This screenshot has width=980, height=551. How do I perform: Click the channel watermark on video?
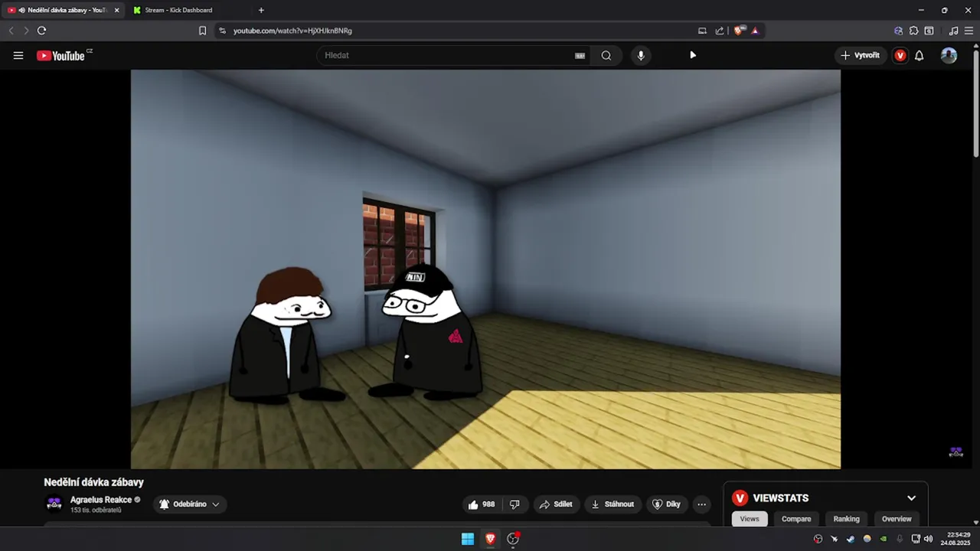(x=955, y=452)
